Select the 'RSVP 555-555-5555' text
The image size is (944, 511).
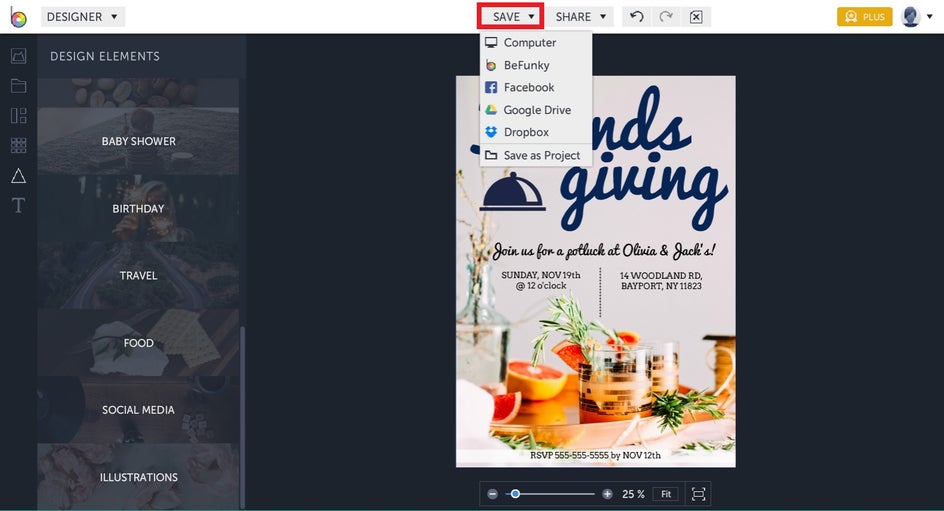(595, 455)
